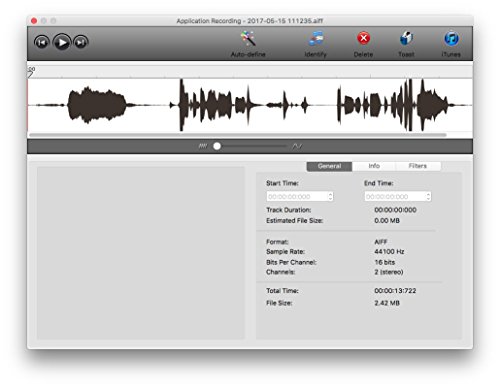Click the Estimated File Size value 0.00 MB
The image size is (500, 388).
click(x=387, y=221)
